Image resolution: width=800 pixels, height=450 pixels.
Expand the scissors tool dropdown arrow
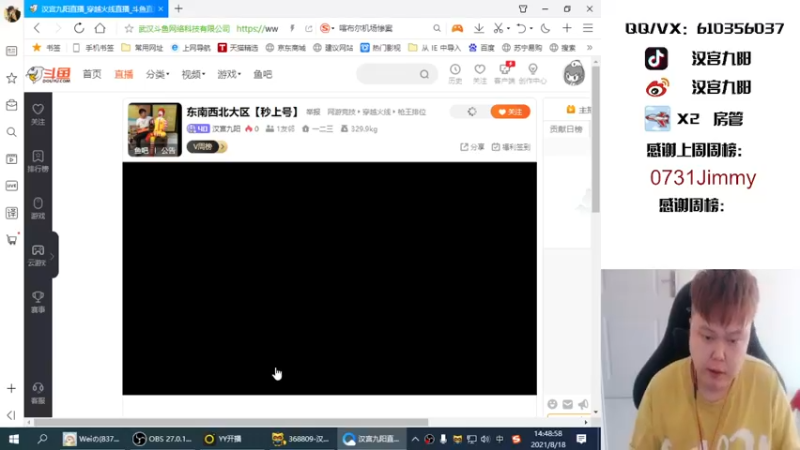(508, 29)
